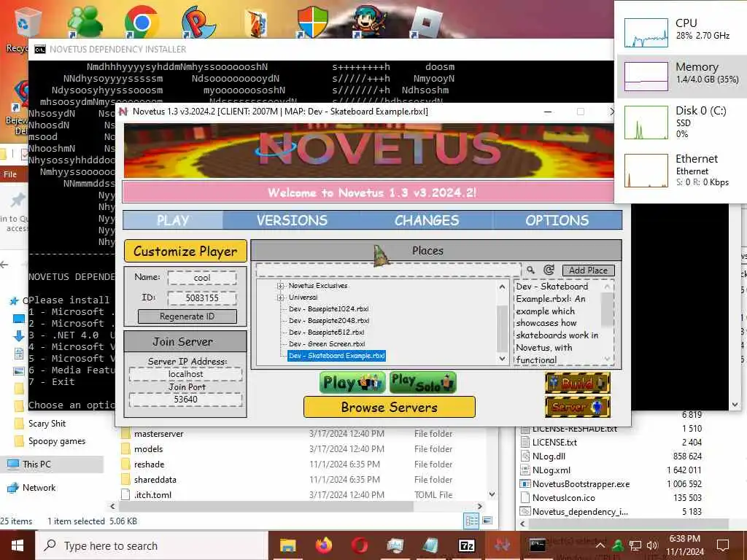This screenshot has height=560, width=747.
Task: Open the notification center
Action: click(723, 545)
